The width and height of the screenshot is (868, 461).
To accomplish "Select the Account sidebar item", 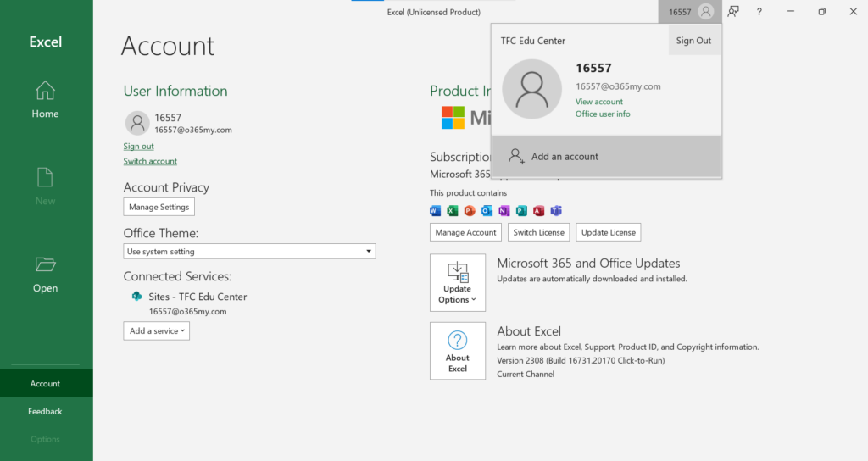I will pos(46,384).
